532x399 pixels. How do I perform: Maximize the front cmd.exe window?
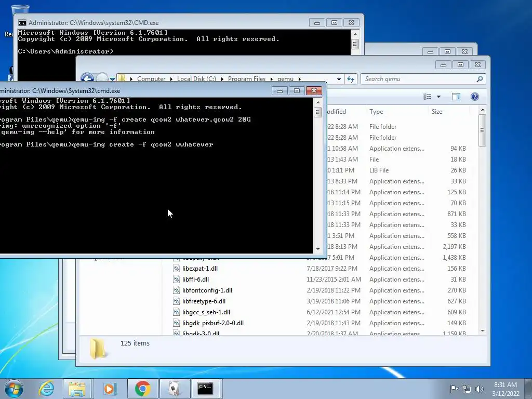coord(297,90)
